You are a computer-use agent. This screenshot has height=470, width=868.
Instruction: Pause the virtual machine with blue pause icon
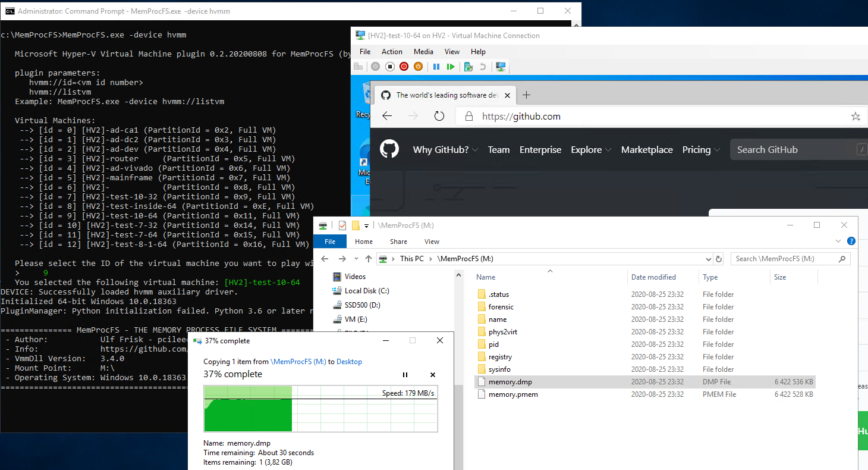point(436,67)
